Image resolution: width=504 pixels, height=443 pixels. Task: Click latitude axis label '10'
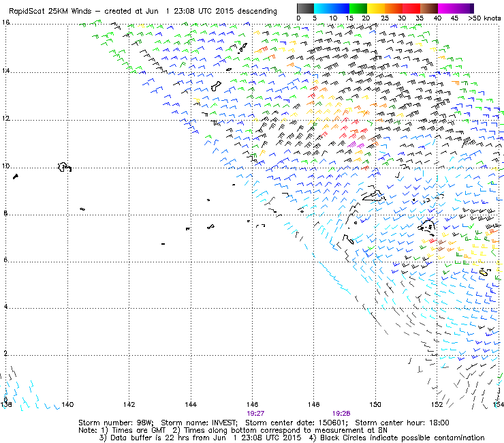[x=5, y=166]
